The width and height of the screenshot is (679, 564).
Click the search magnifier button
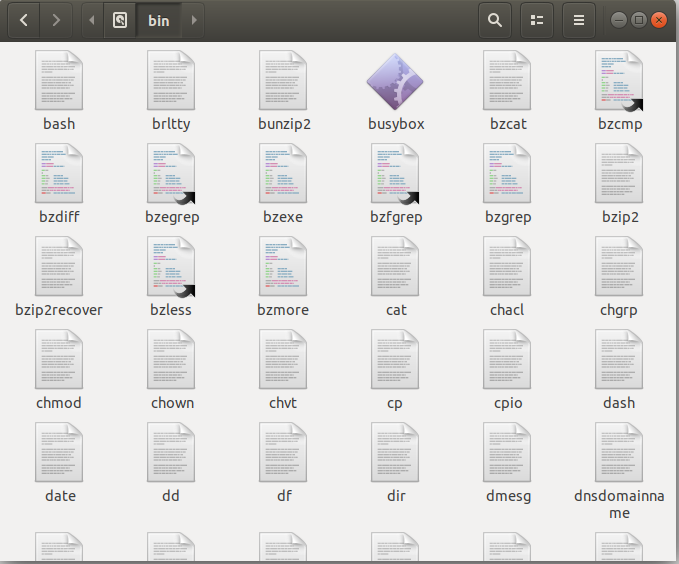[494, 19]
